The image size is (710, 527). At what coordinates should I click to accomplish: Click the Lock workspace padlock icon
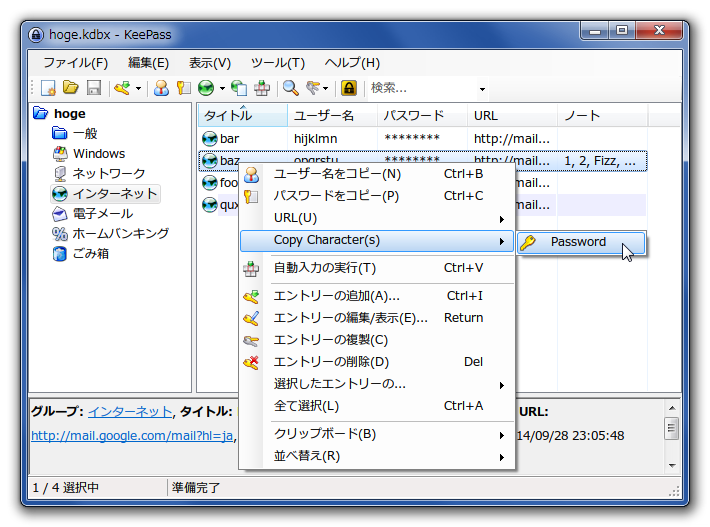349,88
